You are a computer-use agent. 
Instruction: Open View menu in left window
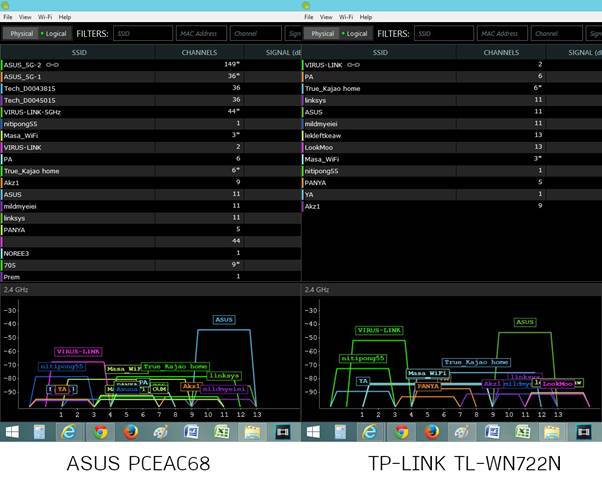point(25,17)
